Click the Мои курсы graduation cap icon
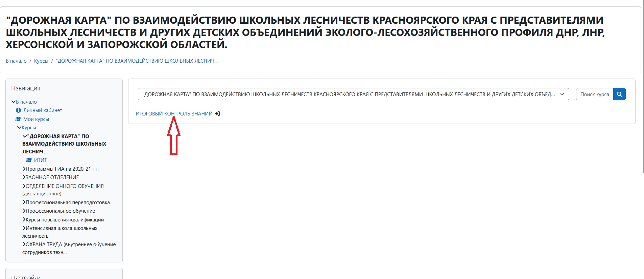The width and height of the screenshot is (644, 279). pyautogui.click(x=18, y=119)
